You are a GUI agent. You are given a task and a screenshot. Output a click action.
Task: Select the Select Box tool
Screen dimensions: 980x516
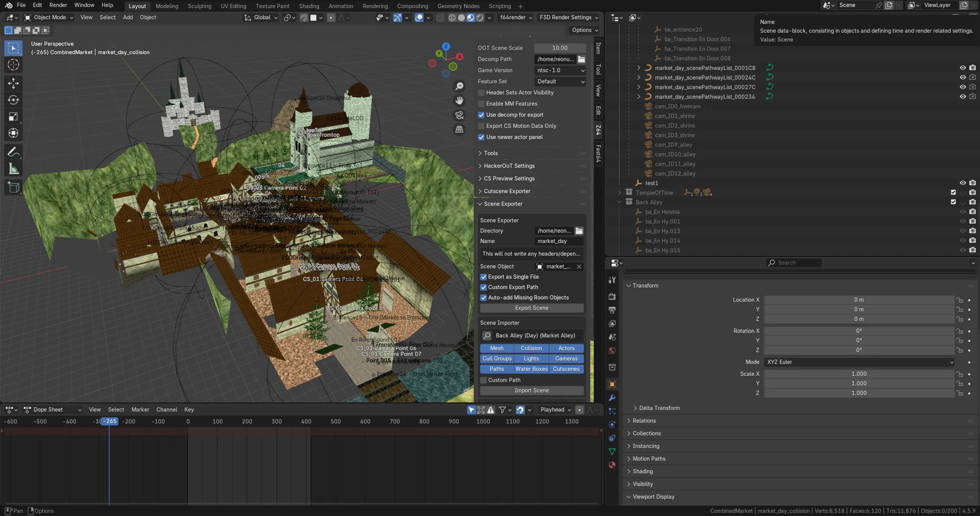coord(13,48)
